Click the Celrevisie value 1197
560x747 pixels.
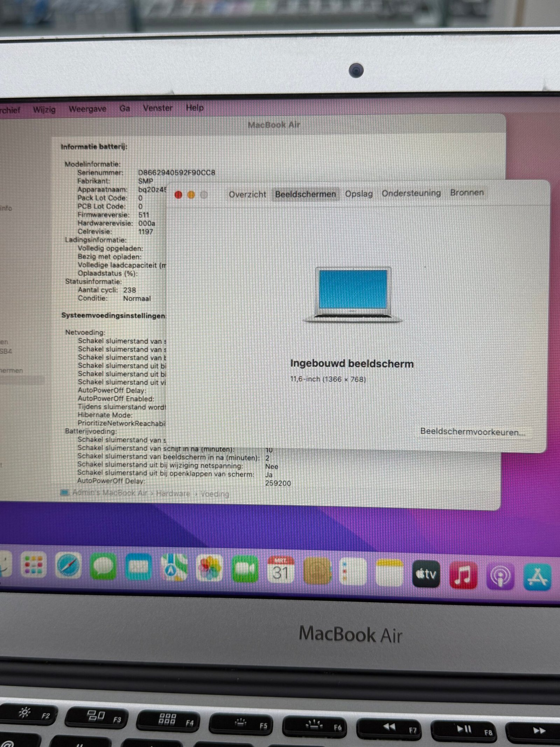coord(146,231)
